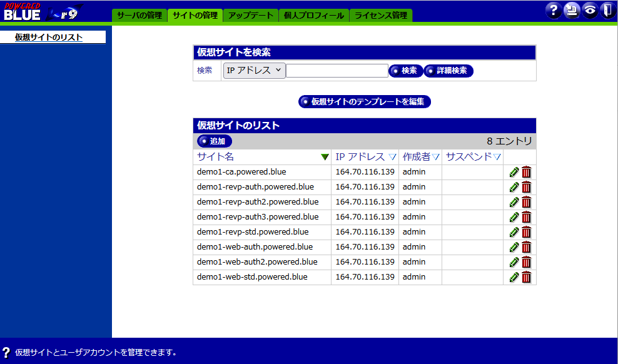Viewport: 618px width, 364px height.
Task: Edit demo1-web-std.powered.blue with pencil icon
Action: tap(514, 277)
